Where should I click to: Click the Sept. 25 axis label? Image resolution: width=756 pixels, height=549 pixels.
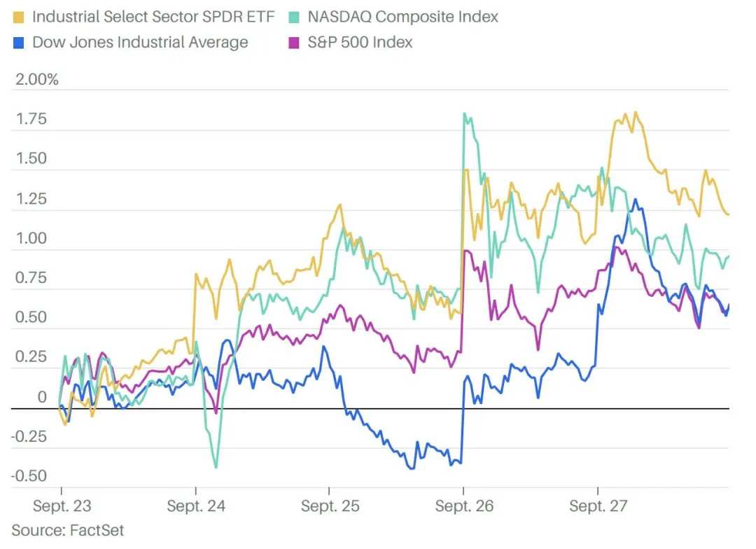(x=330, y=506)
